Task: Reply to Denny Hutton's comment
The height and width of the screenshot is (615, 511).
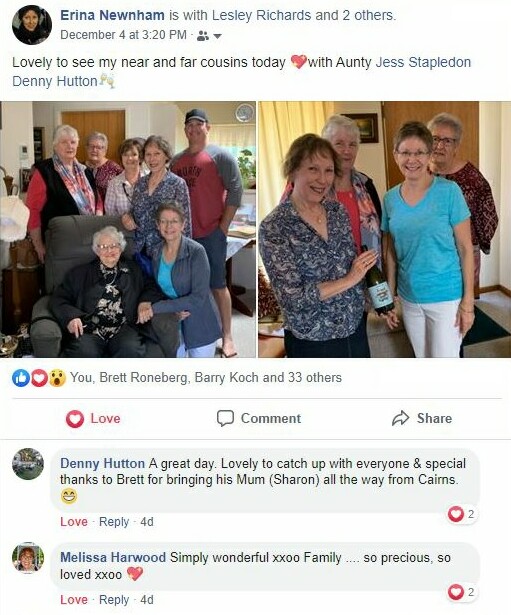Action: click(114, 522)
